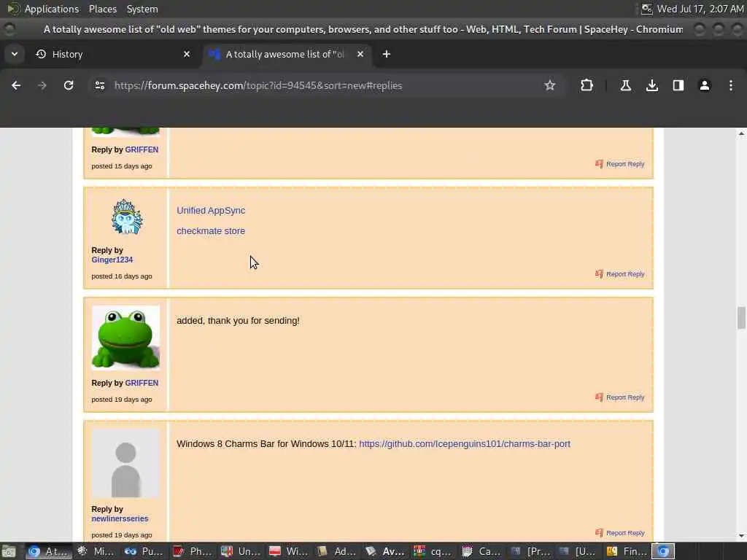Screen dimensions: 747x560
Task: Switch to the 'At...' Chromium taskbar window
Action: click(x=49, y=551)
